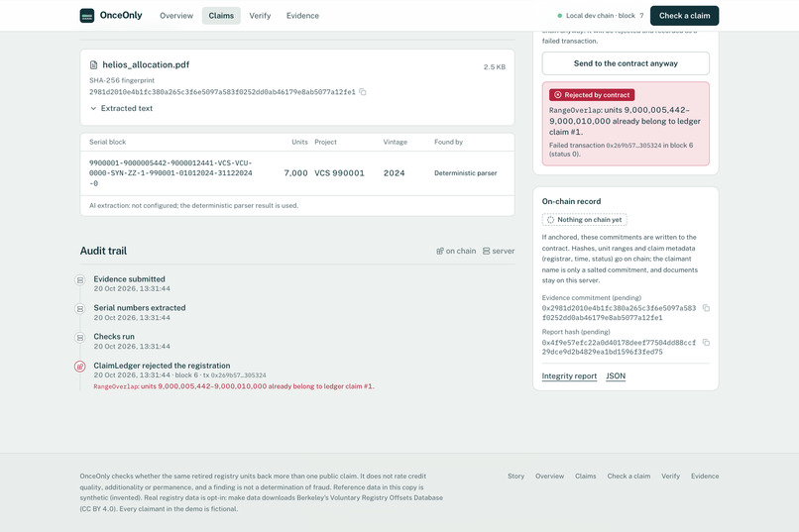Click the Nothing on chain yet badge
Viewport: 799px width, 532px height.
(585, 219)
